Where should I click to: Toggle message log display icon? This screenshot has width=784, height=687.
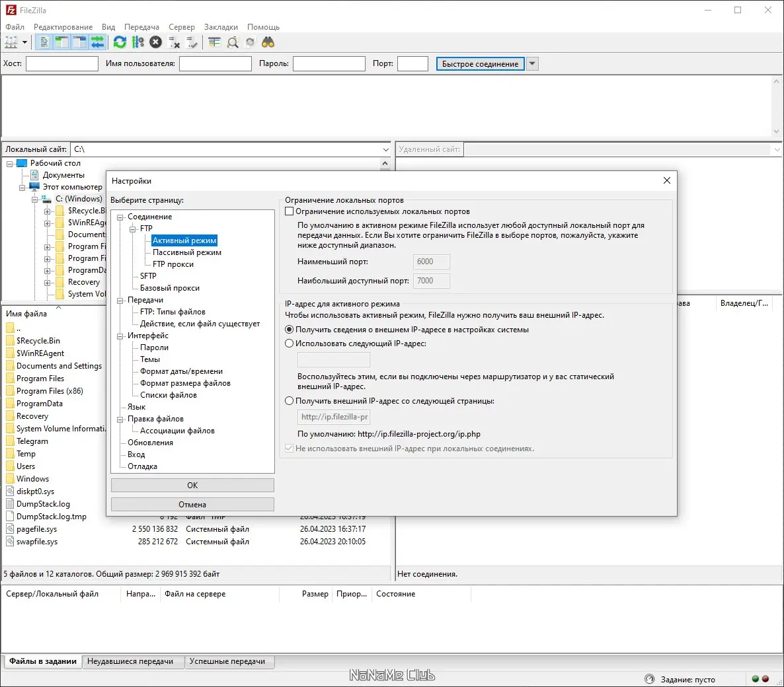[43, 42]
